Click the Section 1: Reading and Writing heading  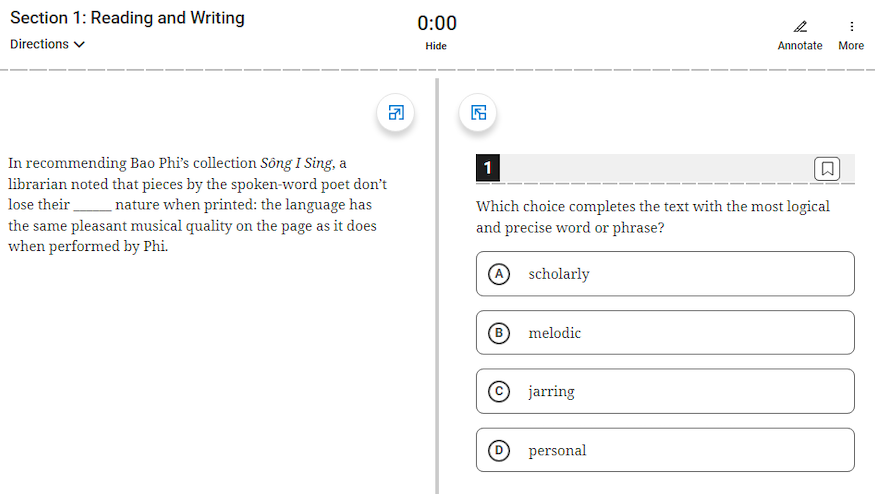(x=127, y=18)
